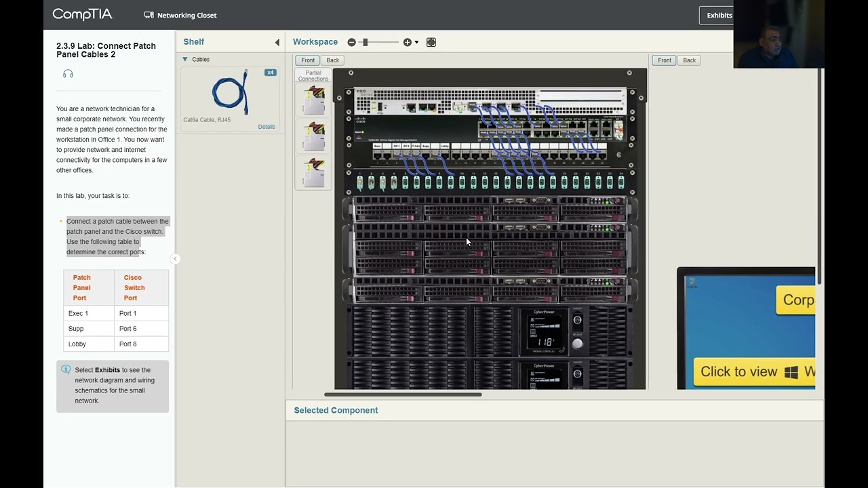Switch the right-side device view to Back
Image resolution: width=868 pixels, height=488 pixels.
pyautogui.click(x=689, y=60)
